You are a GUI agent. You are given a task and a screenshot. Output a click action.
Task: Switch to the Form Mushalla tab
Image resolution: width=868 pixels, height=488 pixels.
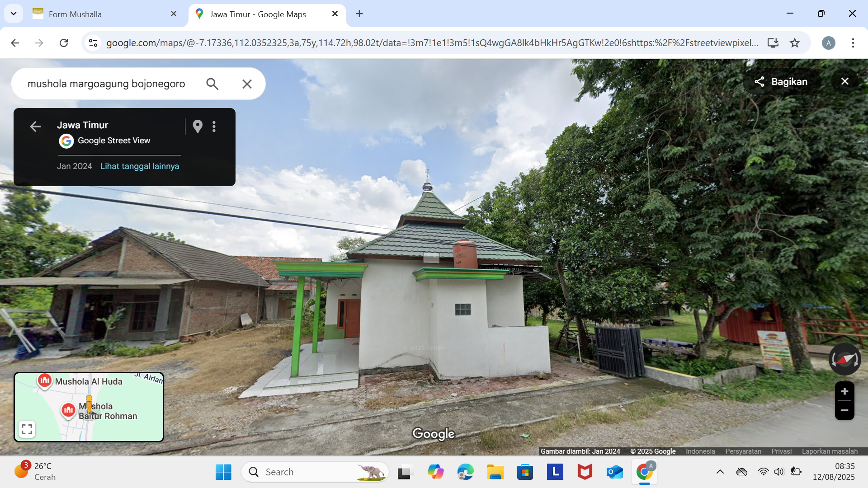104,14
